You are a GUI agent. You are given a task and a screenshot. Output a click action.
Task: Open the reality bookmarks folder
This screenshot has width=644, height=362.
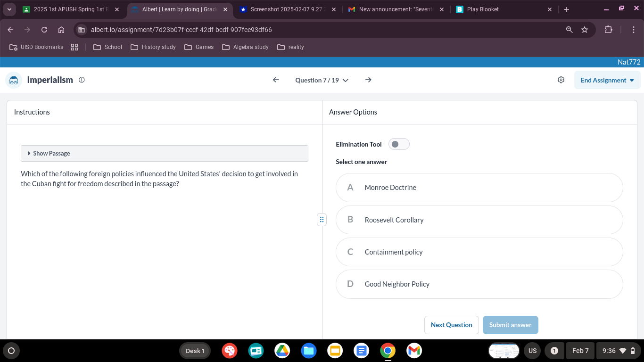point(290,47)
